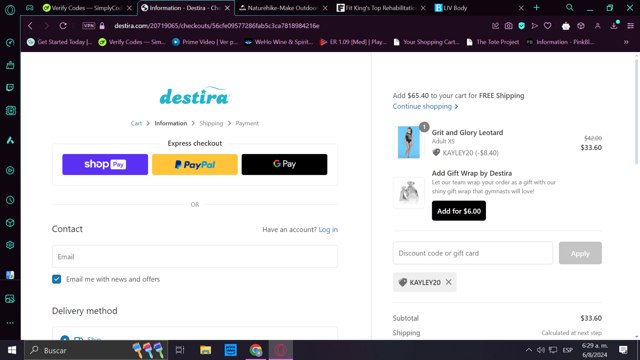The width and height of the screenshot is (640, 360).
Task: Click the volume speaker tray icon
Action: tap(541, 350)
